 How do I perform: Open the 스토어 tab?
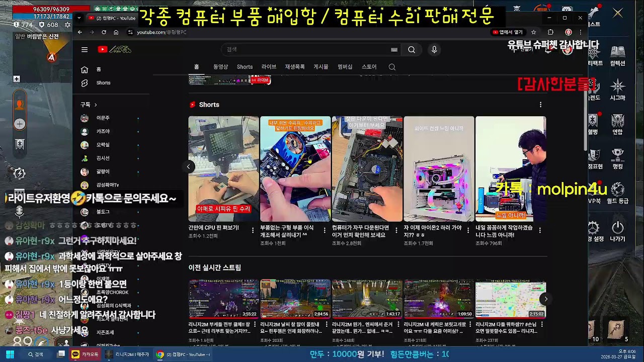(369, 67)
